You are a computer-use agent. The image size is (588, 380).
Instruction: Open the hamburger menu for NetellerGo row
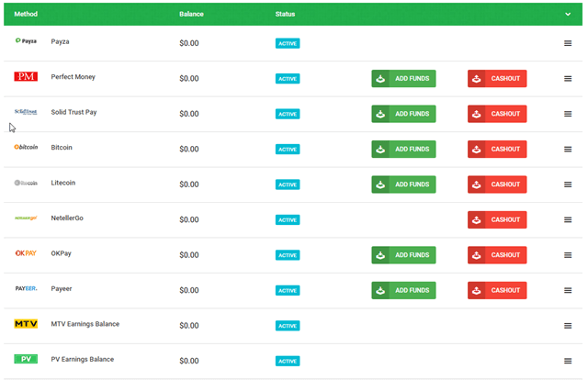(x=568, y=219)
